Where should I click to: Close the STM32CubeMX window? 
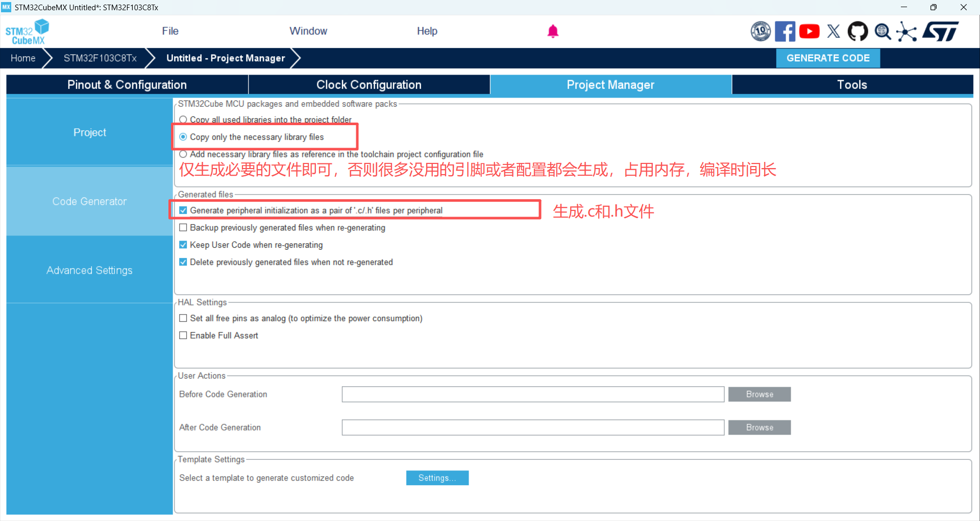coord(964,7)
